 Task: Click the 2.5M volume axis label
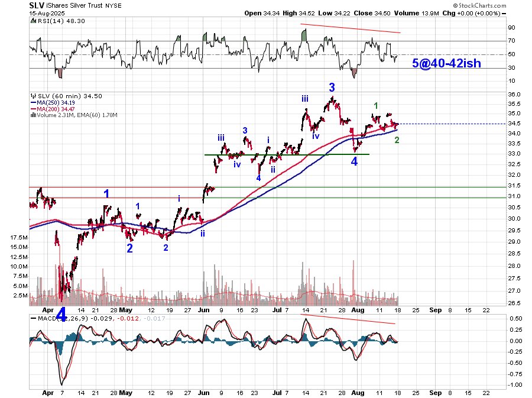click(x=21, y=296)
